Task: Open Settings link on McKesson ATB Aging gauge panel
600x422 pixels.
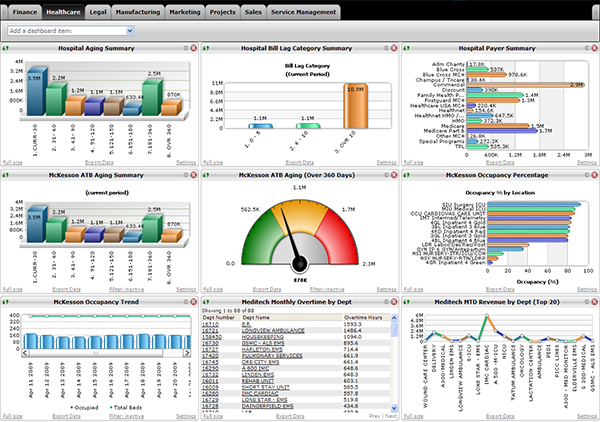Action: tap(386, 290)
